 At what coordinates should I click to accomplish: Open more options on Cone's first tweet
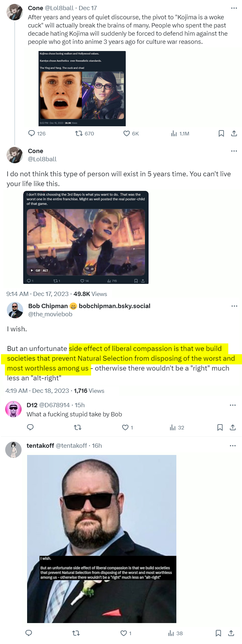234,8
